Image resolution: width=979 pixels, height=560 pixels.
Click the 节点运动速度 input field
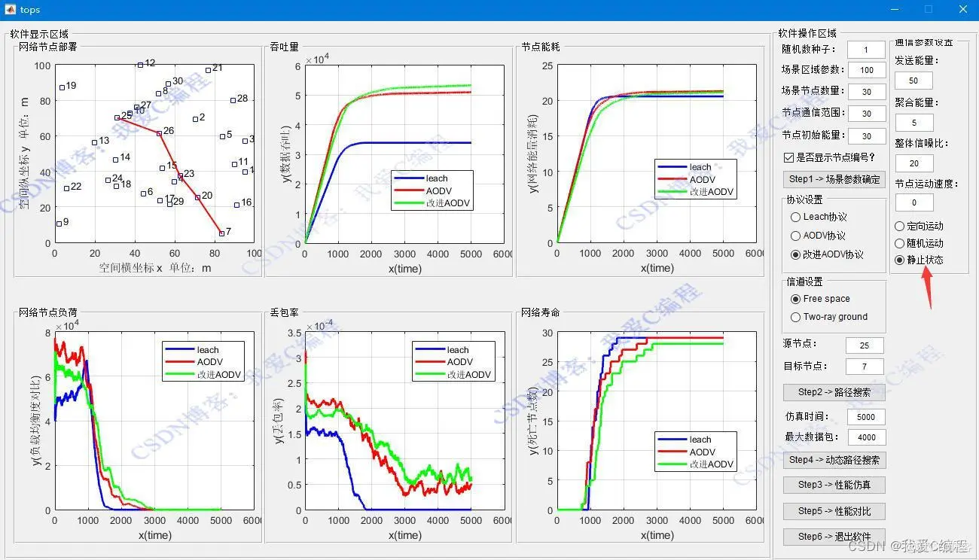coord(914,202)
